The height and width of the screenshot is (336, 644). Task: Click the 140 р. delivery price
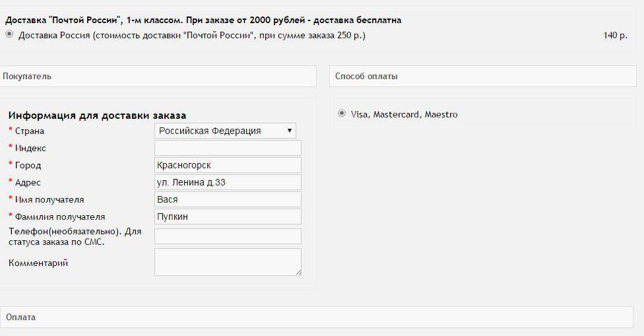coord(615,35)
